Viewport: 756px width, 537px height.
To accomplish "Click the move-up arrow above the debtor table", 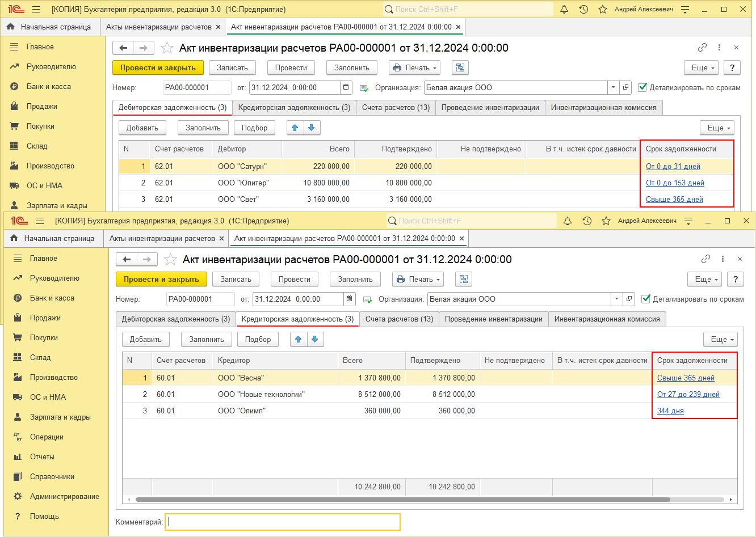I will (x=295, y=128).
